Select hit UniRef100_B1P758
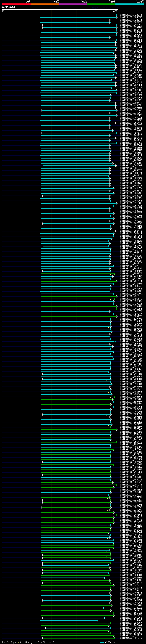Screen dimensions: 146x644 (x=131, y=55)
